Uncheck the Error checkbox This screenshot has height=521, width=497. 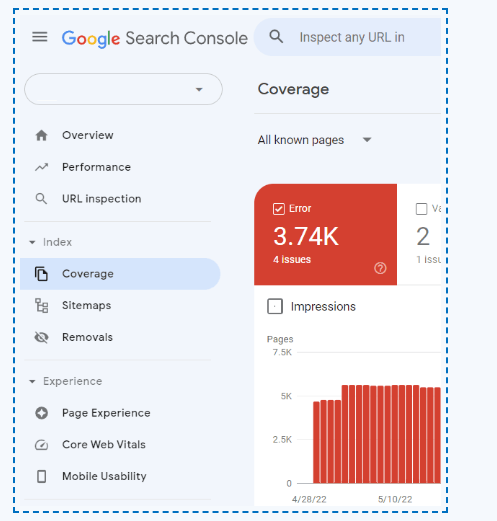279,209
